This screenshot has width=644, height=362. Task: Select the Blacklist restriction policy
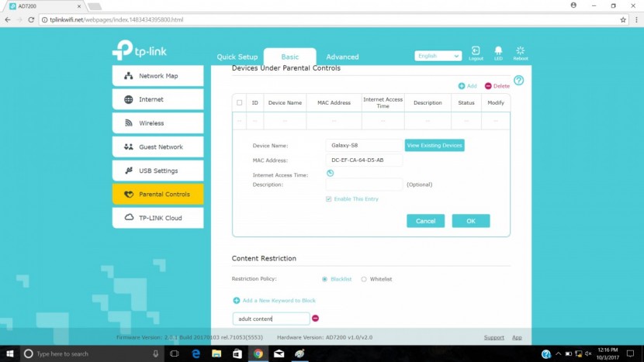click(x=324, y=279)
